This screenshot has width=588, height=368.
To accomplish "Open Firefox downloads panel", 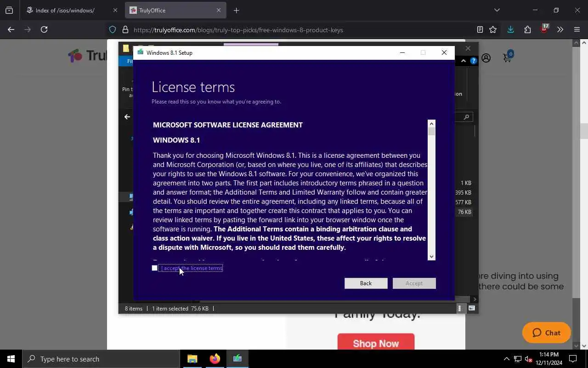I will (510, 29).
